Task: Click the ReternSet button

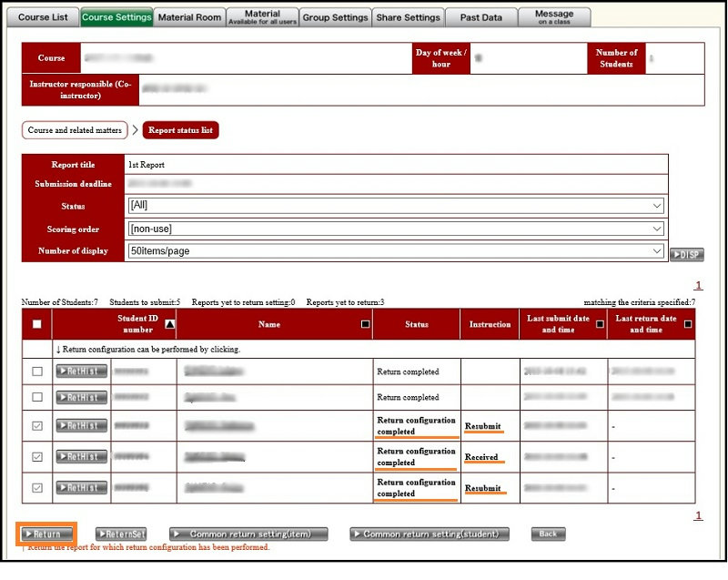Action: click(x=121, y=534)
